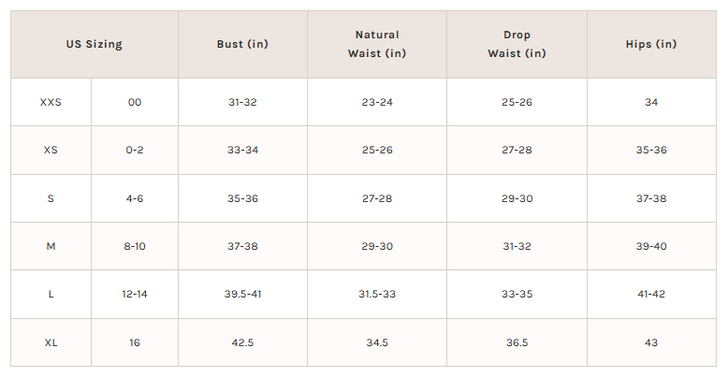Select the 12-14 US size cell
The image size is (728, 377).
(x=135, y=294)
